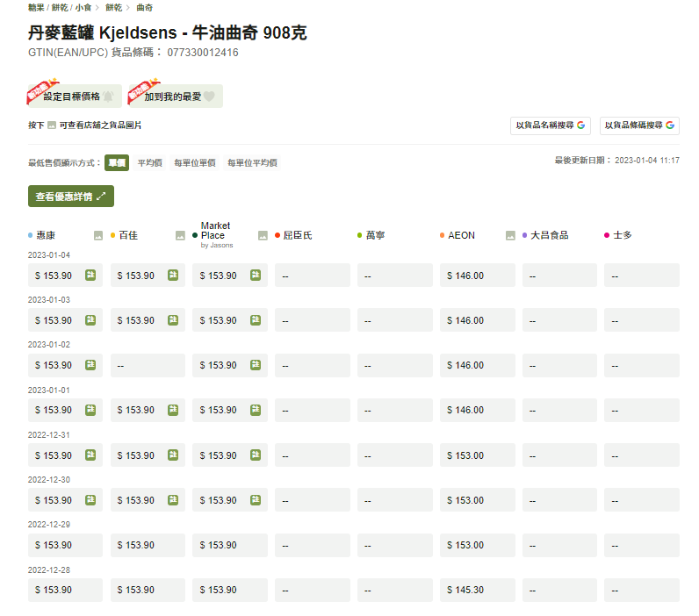Screen dimensions: 699x616
Task: Click Market Place offer icon for 2023-01-01
Action: pos(256,410)
